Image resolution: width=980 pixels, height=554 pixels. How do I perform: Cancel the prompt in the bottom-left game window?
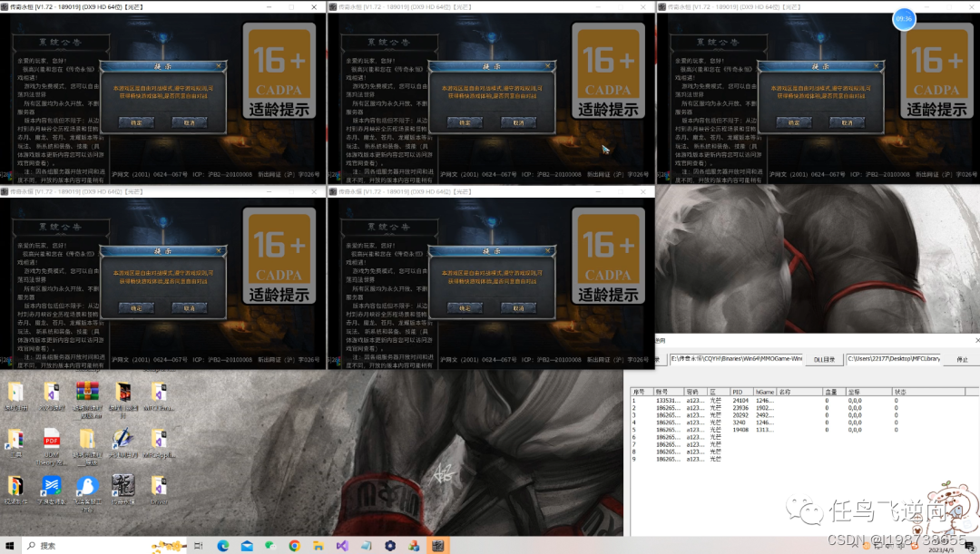[190, 308]
